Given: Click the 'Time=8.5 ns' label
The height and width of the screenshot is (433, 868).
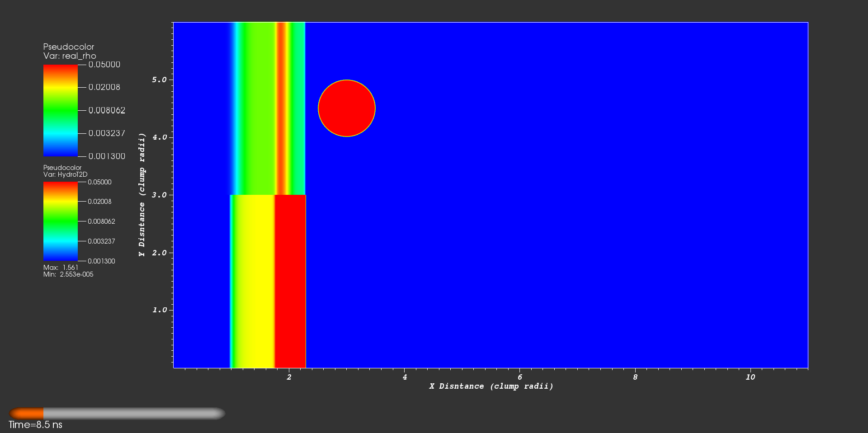Looking at the screenshot, I should pyautogui.click(x=36, y=425).
